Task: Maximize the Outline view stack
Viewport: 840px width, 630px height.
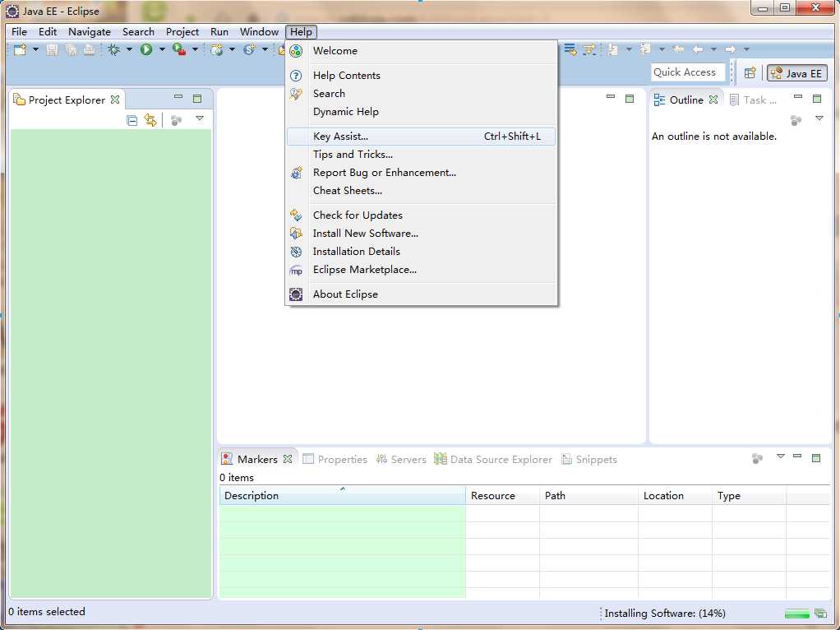Action: pos(817,99)
